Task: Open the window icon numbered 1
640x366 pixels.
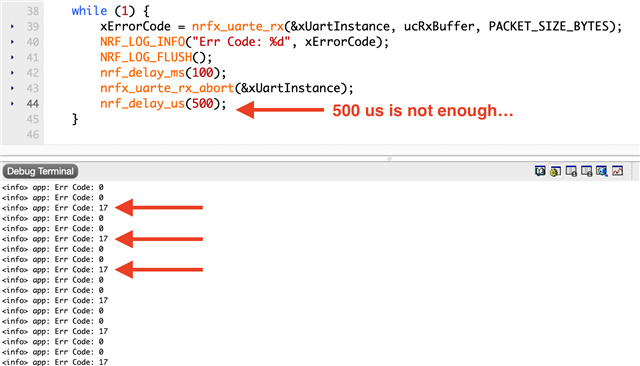Action: (571, 171)
